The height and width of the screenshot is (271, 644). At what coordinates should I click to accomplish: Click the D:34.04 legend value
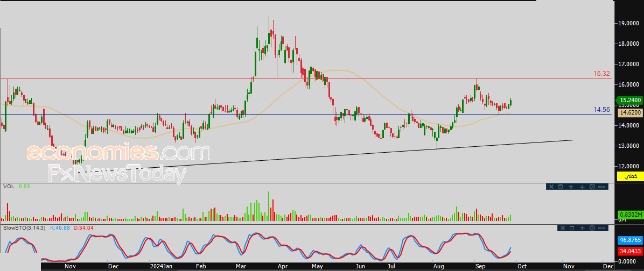point(83,227)
